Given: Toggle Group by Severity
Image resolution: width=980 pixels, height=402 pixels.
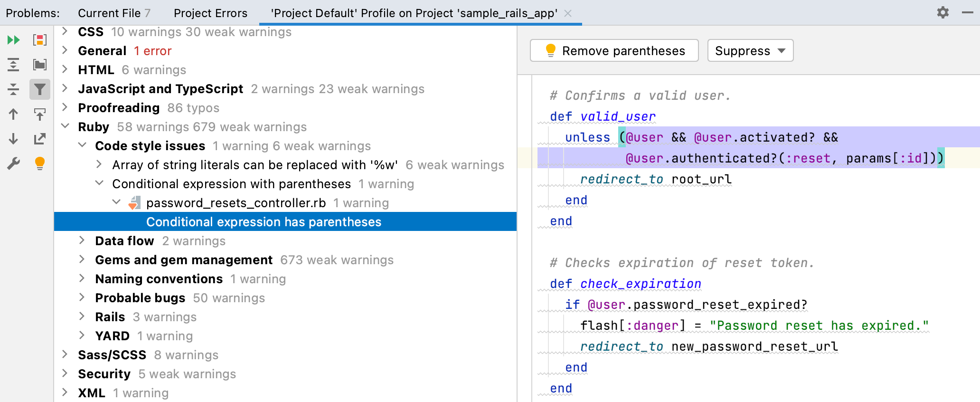Looking at the screenshot, I should pos(40,40).
